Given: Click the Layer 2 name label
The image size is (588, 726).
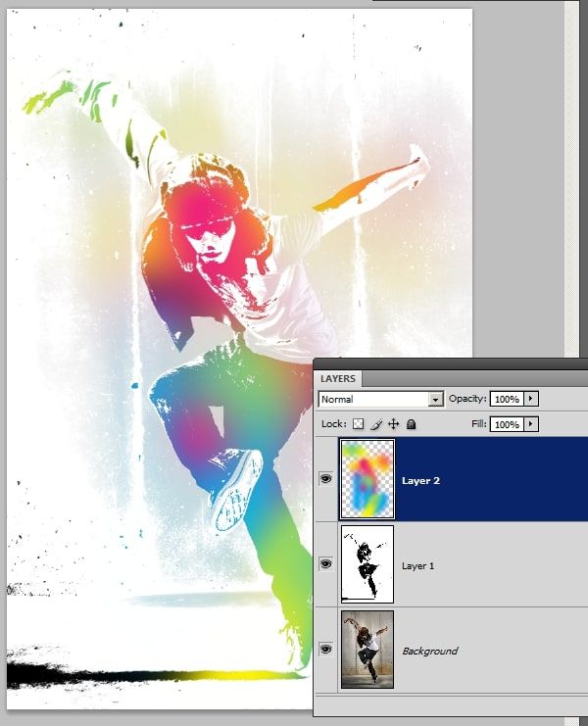Looking at the screenshot, I should coord(420,481).
